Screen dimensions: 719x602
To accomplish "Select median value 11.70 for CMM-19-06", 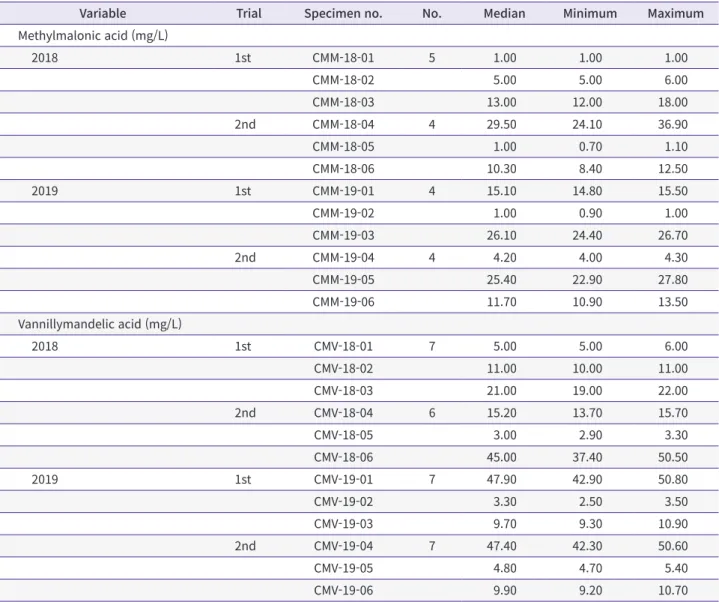I will click(501, 302).
